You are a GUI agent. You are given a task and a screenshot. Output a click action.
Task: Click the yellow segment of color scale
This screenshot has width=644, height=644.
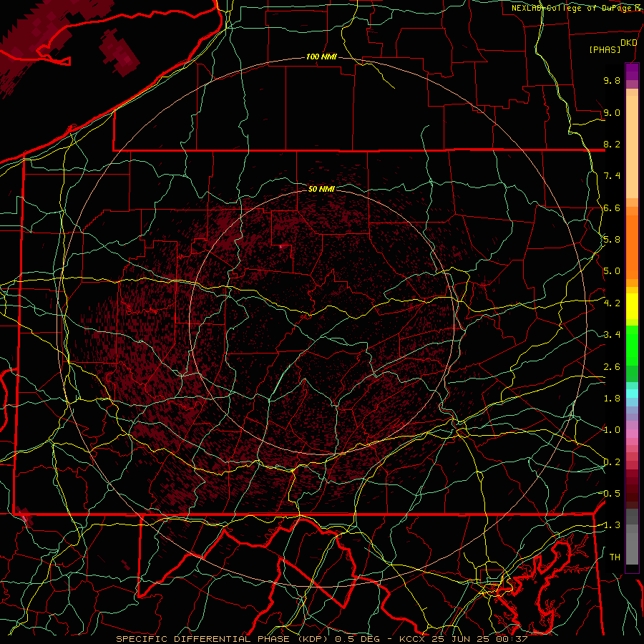632,306
